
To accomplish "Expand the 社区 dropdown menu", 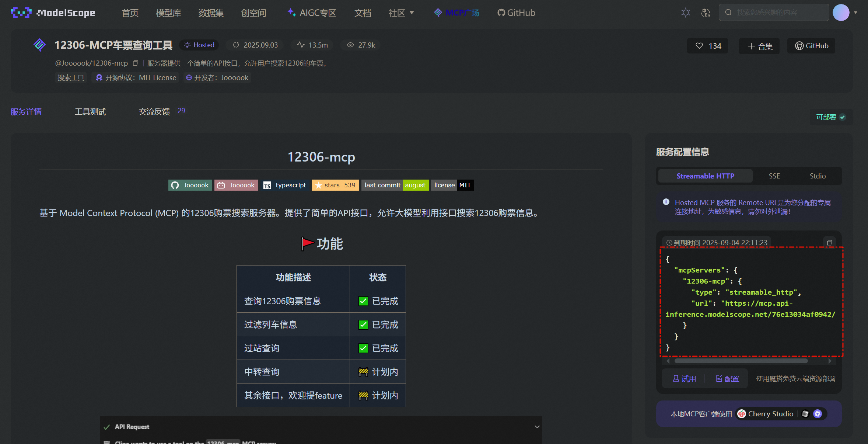I will pyautogui.click(x=401, y=13).
